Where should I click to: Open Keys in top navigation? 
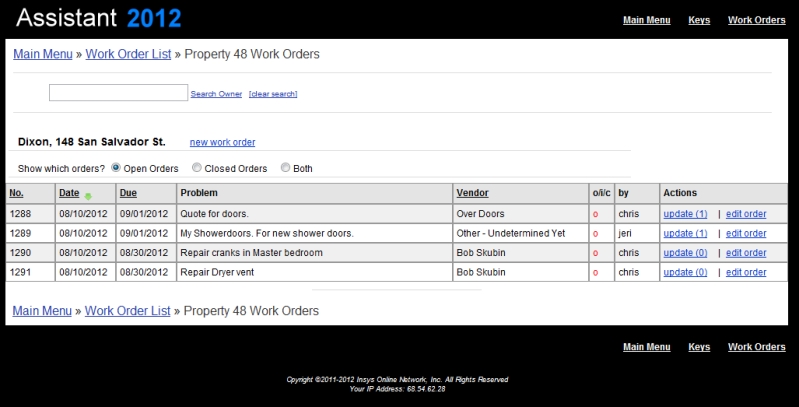699,20
